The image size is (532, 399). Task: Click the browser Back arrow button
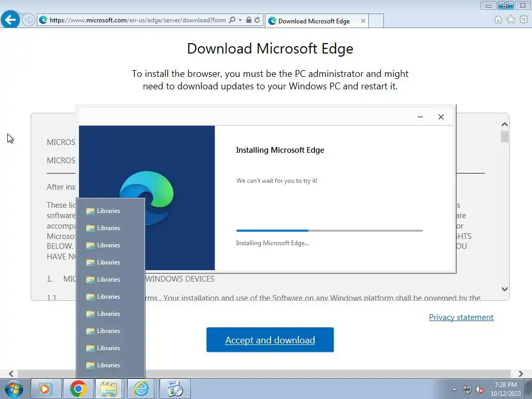10,20
